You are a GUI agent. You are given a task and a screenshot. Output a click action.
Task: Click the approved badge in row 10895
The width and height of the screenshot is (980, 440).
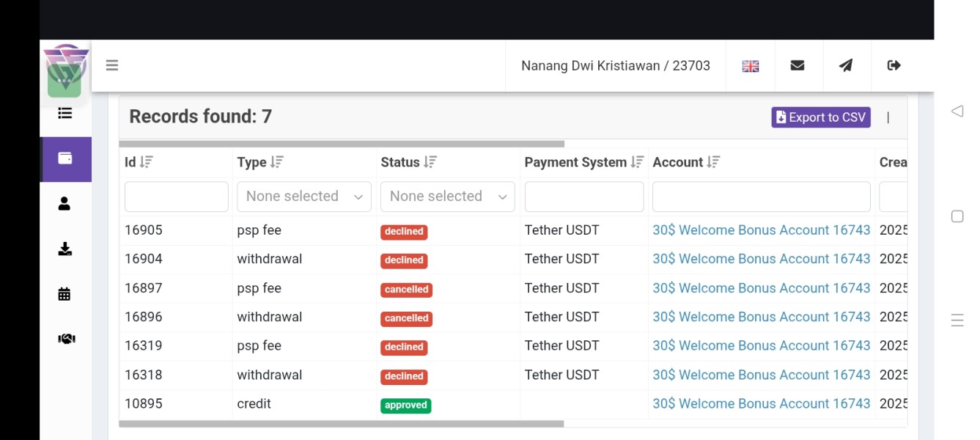[x=406, y=406]
